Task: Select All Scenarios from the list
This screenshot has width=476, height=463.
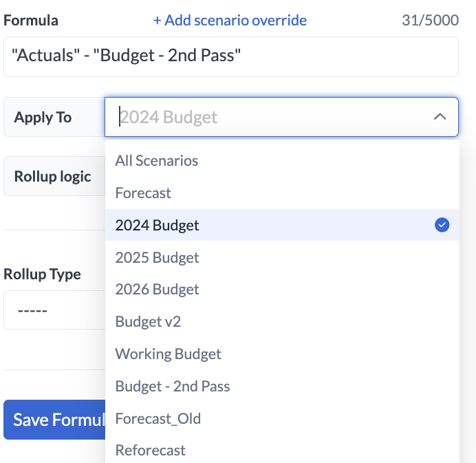Action: (157, 161)
